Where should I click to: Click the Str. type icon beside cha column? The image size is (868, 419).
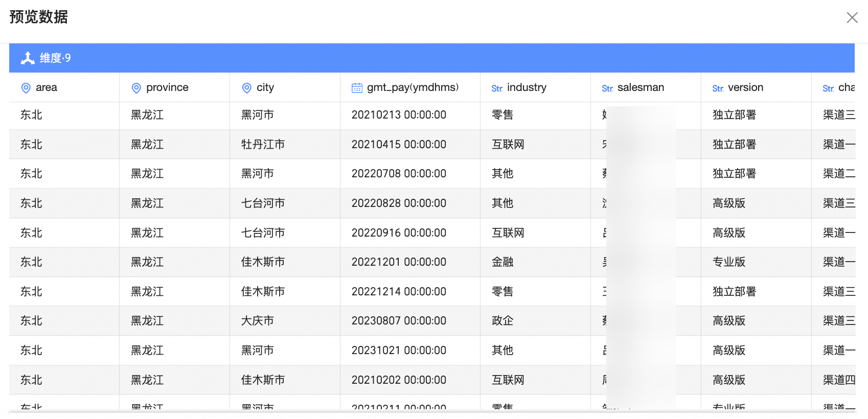[828, 88]
